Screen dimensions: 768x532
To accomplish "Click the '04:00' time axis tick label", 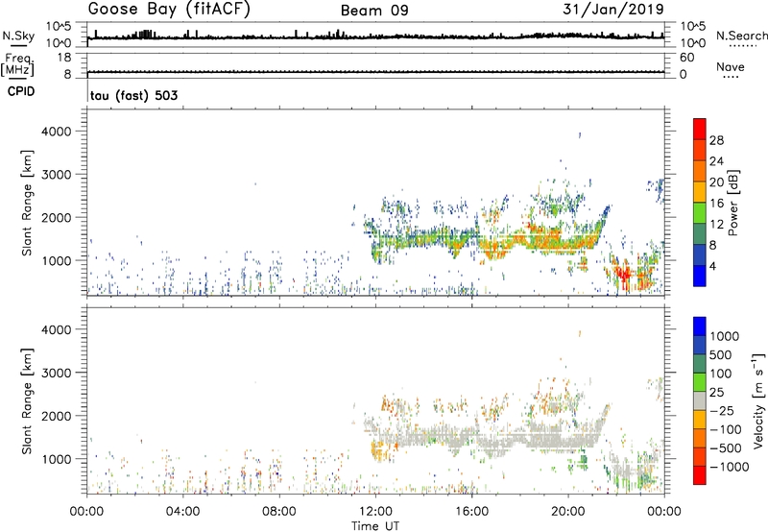I will (x=182, y=512).
